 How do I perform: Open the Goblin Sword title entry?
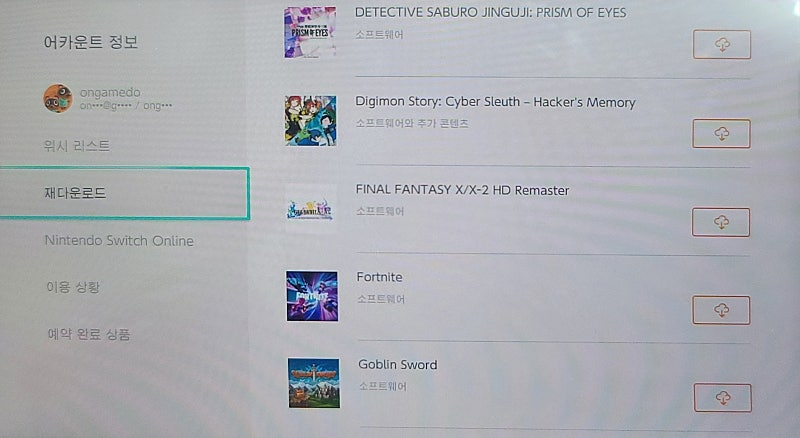pyautogui.click(x=397, y=364)
